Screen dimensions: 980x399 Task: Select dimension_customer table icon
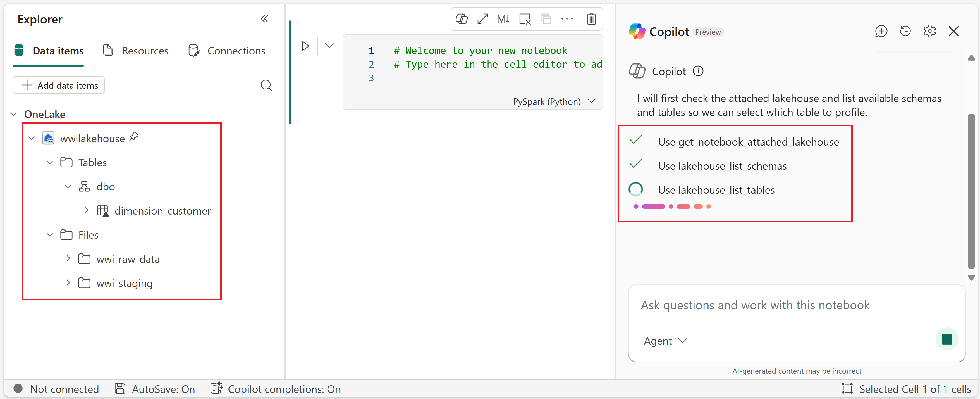103,211
